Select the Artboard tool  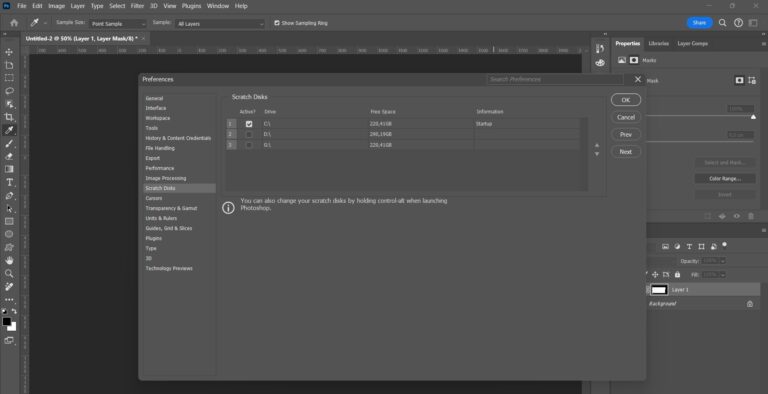point(9,65)
